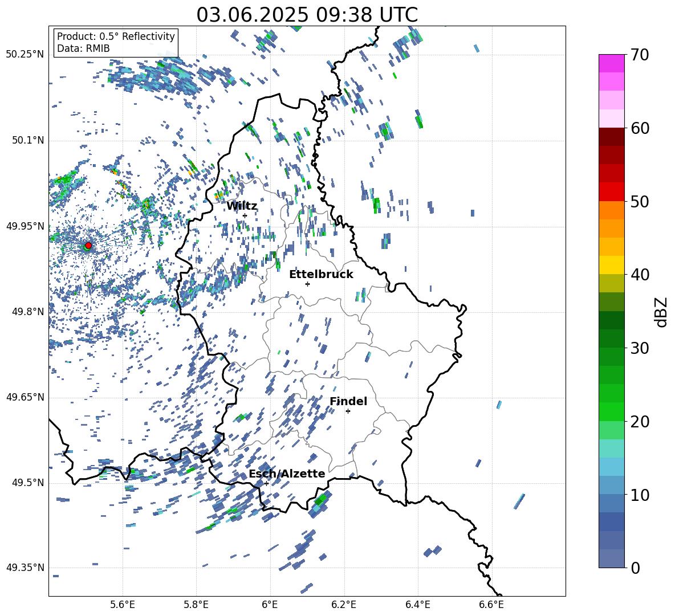
Task: Click the 6.4°E longitude label
Action: pos(417,605)
